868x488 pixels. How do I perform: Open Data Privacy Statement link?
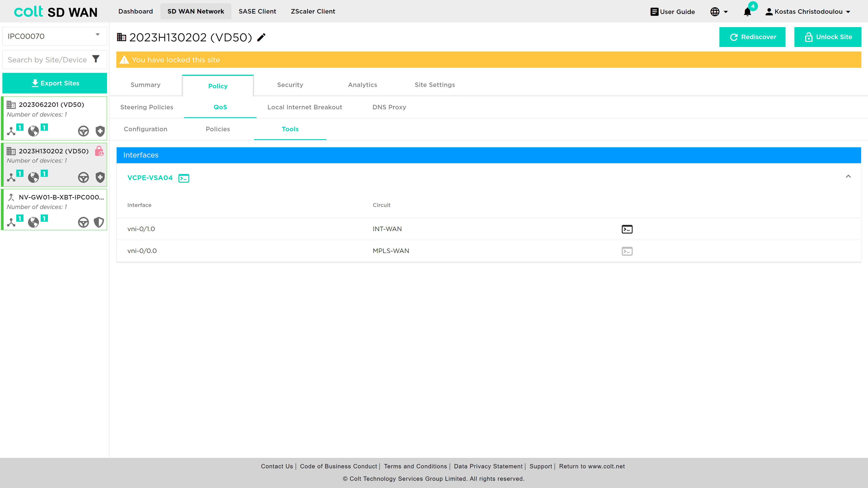click(x=488, y=466)
